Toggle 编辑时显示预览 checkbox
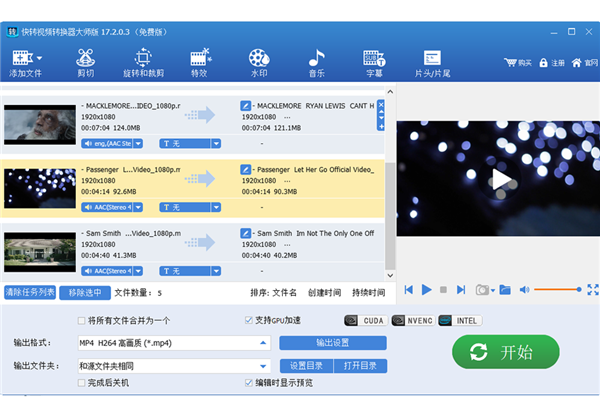600x399 pixels. point(249,383)
